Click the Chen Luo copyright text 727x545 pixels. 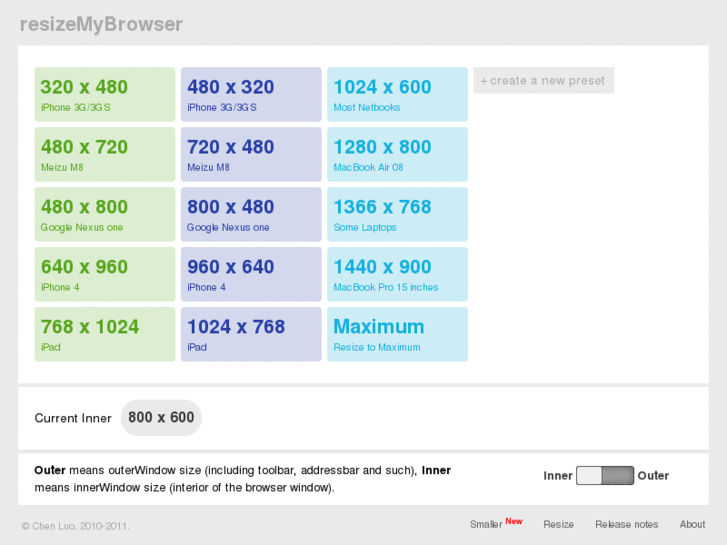[76, 526]
